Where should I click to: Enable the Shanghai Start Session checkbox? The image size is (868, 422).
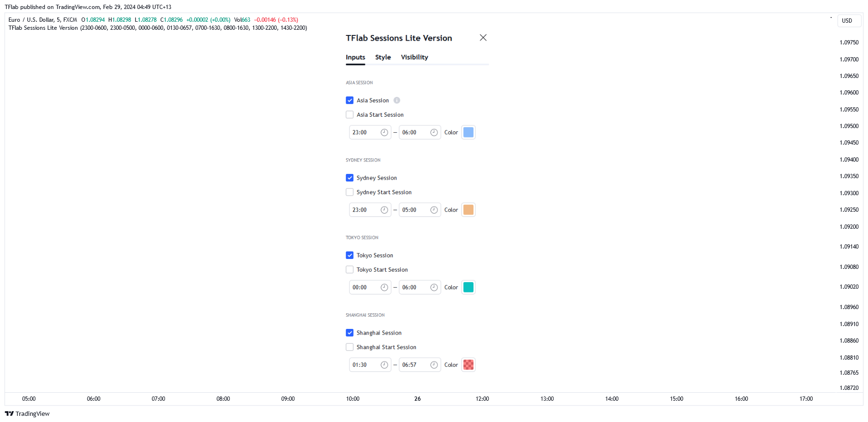coord(350,347)
